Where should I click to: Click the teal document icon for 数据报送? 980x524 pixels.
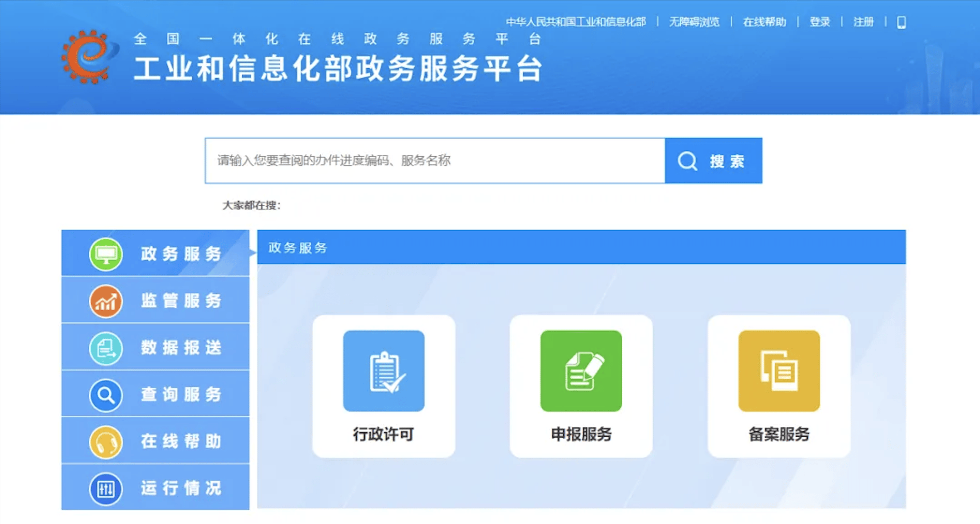pos(106,348)
